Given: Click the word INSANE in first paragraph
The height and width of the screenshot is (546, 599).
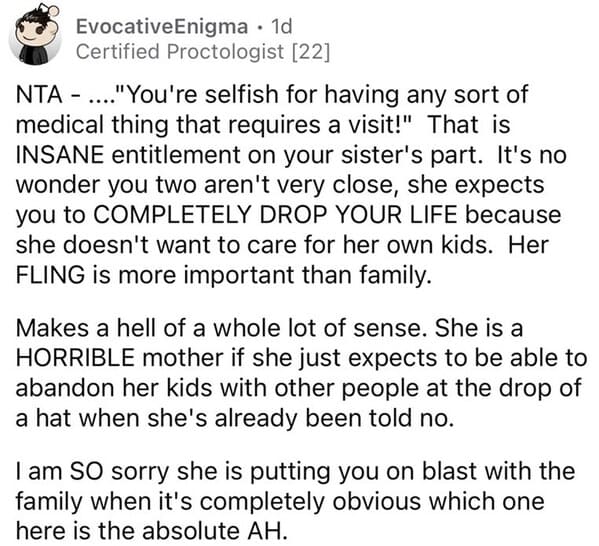Looking at the screenshot, I should pos(60,155).
